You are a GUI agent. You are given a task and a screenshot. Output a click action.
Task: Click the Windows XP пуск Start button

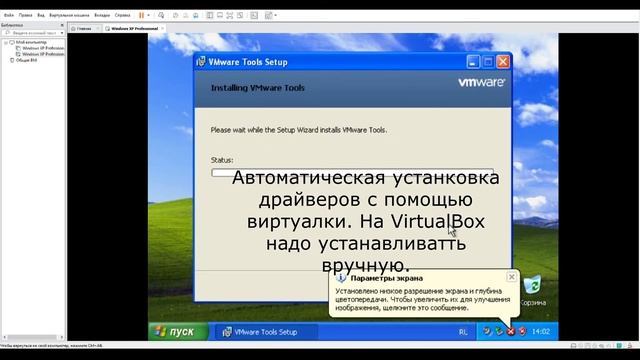(x=178, y=331)
